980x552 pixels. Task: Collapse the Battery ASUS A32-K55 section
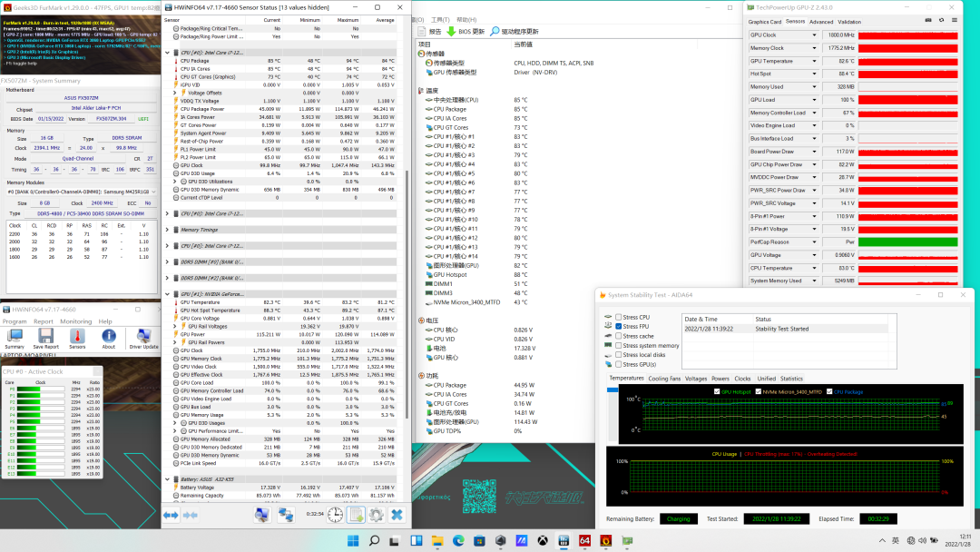coord(169,478)
